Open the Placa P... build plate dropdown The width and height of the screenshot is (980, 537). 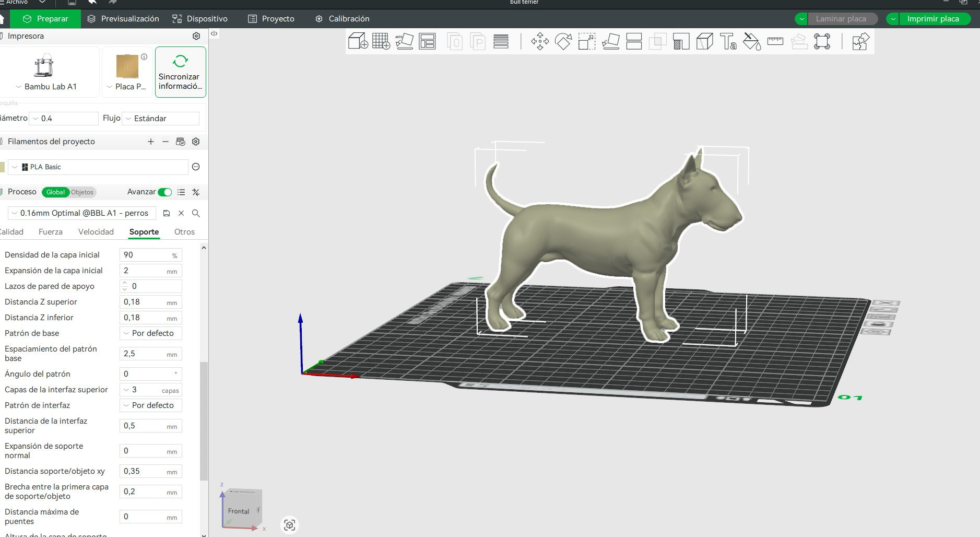click(126, 87)
